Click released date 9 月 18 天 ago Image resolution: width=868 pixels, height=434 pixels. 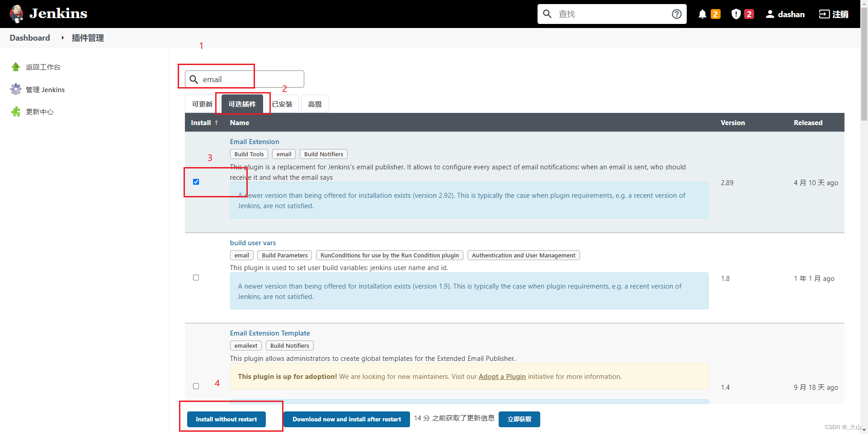point(816,387)
